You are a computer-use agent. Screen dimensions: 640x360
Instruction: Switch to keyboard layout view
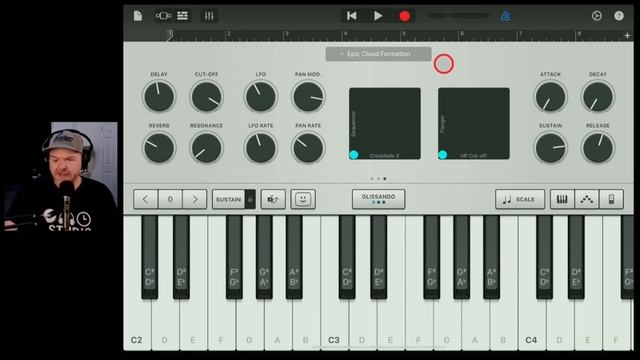(562, 199)
